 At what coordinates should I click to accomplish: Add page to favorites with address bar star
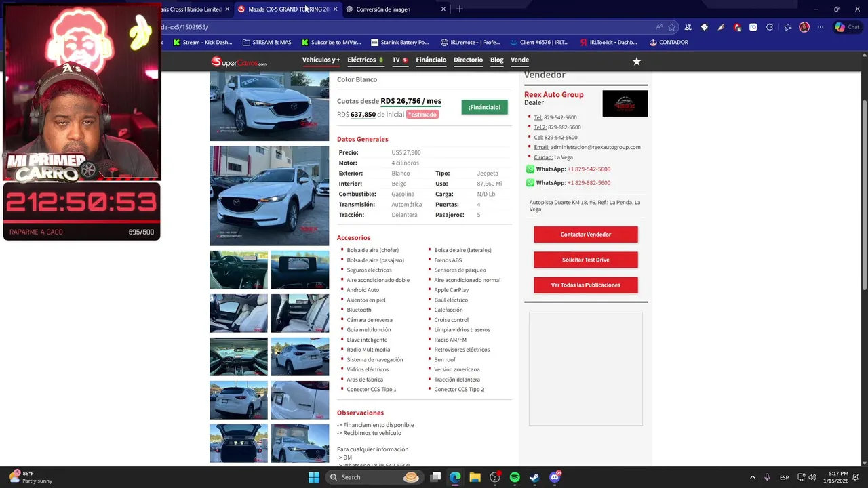672,27
